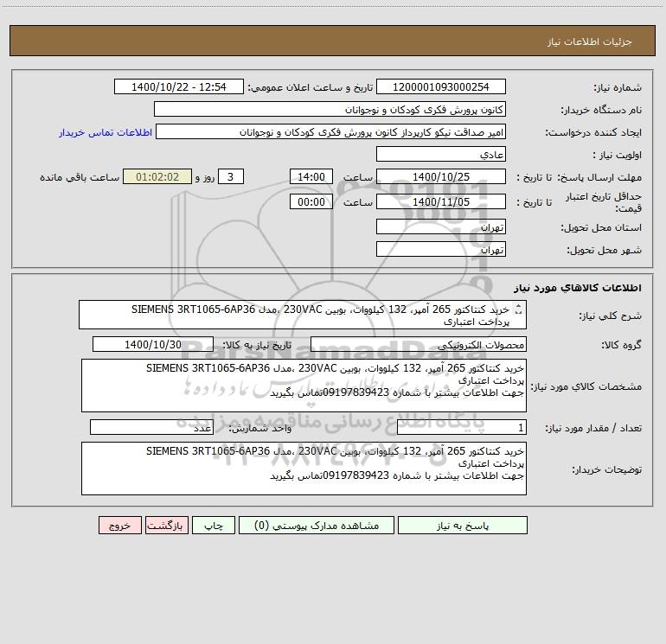This screenshot has height=644, width=666.
Task: Click the نام دستگاه خریدار field
Action: click(330, 109)
